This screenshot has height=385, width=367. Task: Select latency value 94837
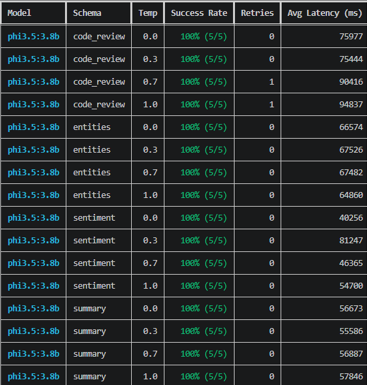351,104
